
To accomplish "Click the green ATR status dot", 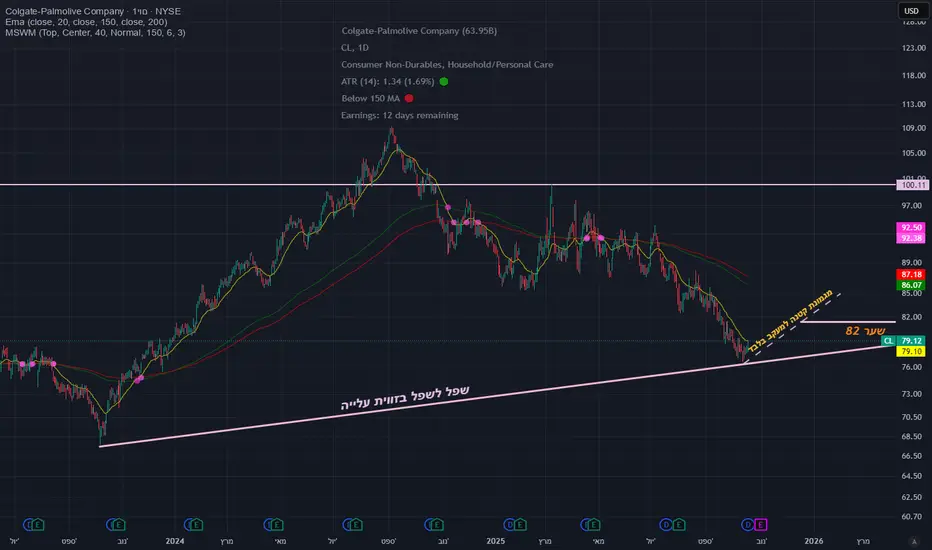I will click(443, 81).
